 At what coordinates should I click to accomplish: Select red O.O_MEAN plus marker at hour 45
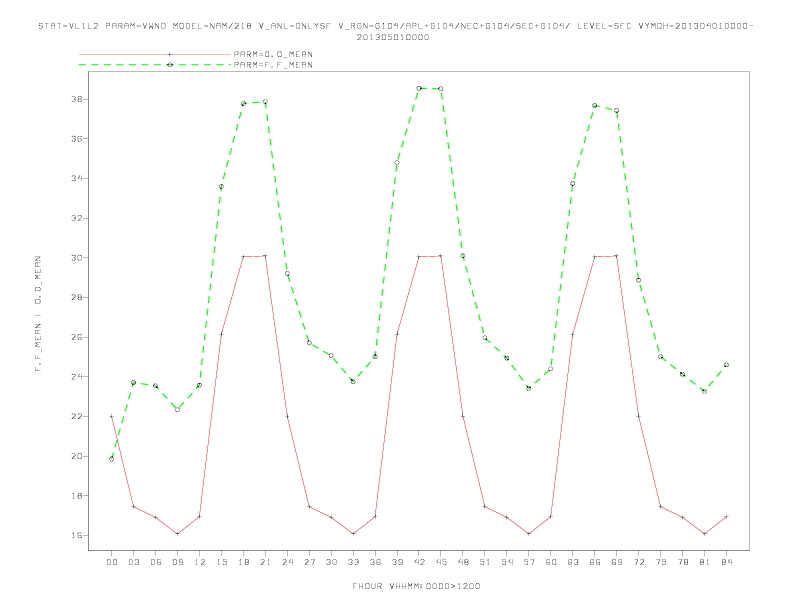(x=441, y=256)
